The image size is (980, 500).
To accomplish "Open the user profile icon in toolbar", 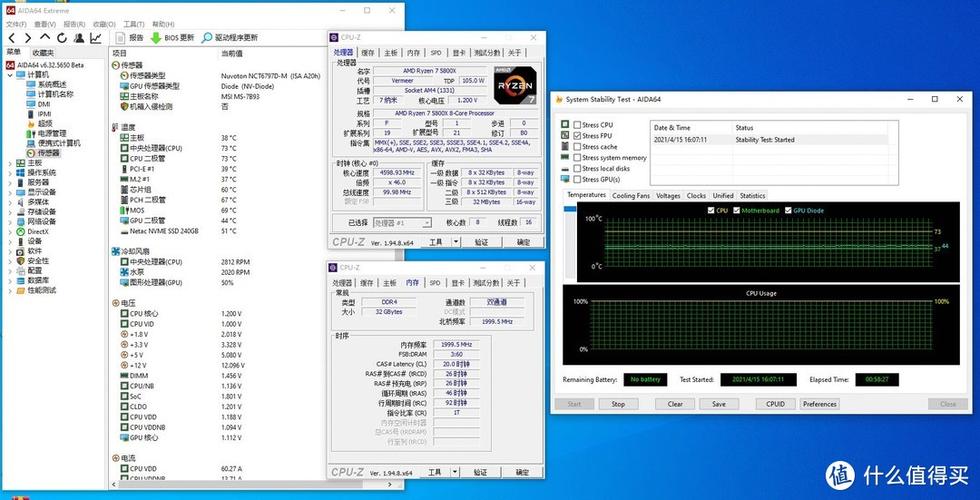I will [79, 38].
